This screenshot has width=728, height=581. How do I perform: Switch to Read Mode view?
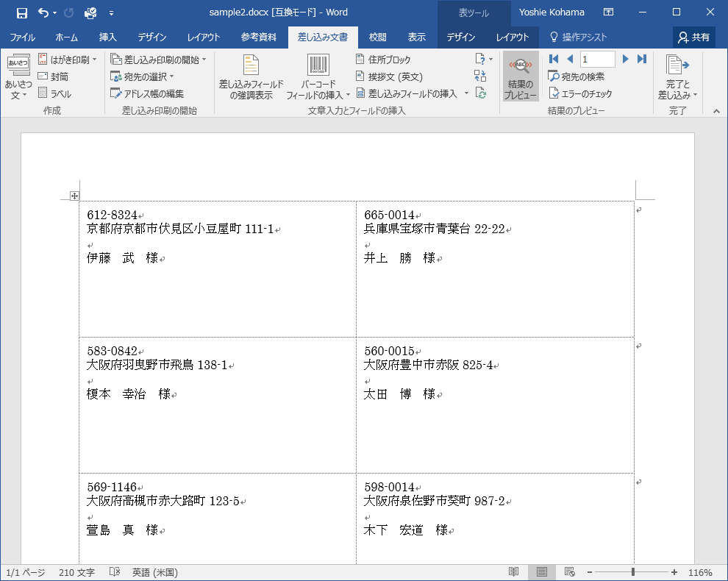click(x=513, y=571)
